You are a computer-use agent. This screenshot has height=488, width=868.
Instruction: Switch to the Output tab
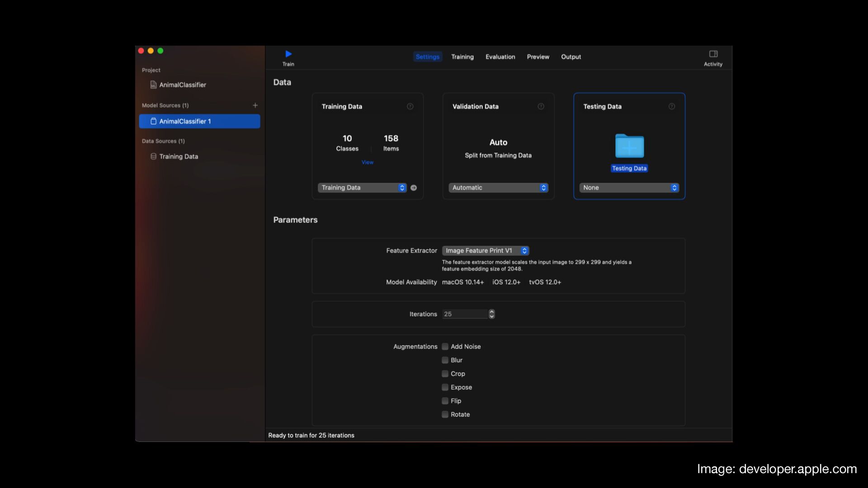pyautogui.click(x=571, y=57)
